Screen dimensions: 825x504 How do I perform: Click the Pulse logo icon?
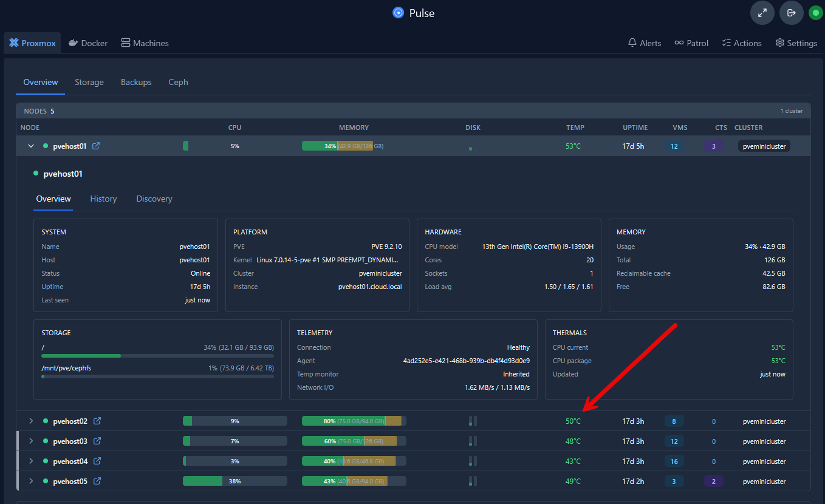[399, 13]
